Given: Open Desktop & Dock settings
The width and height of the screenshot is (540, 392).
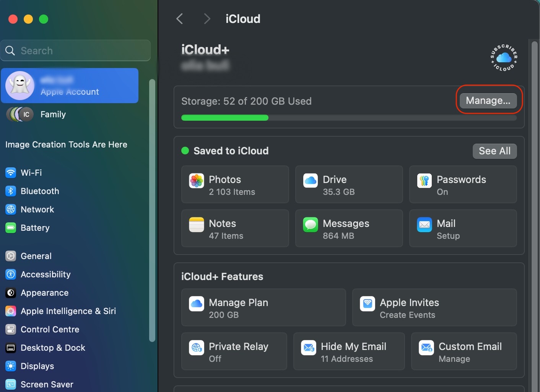Looking at the screenshot, I should [x=53, y=348].
